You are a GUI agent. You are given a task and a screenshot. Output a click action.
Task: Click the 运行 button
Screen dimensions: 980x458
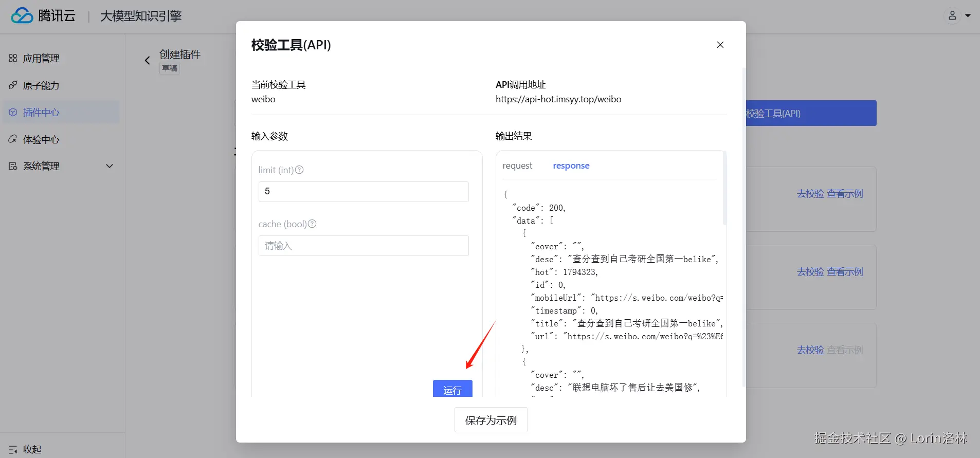click(452, 389)
